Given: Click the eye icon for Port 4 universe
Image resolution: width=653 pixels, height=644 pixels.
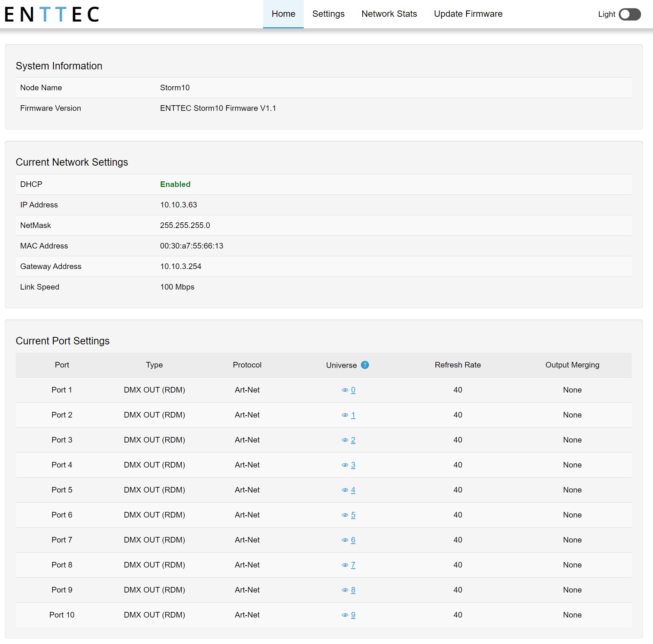Looking at the screenshot, I should [345, 465].
